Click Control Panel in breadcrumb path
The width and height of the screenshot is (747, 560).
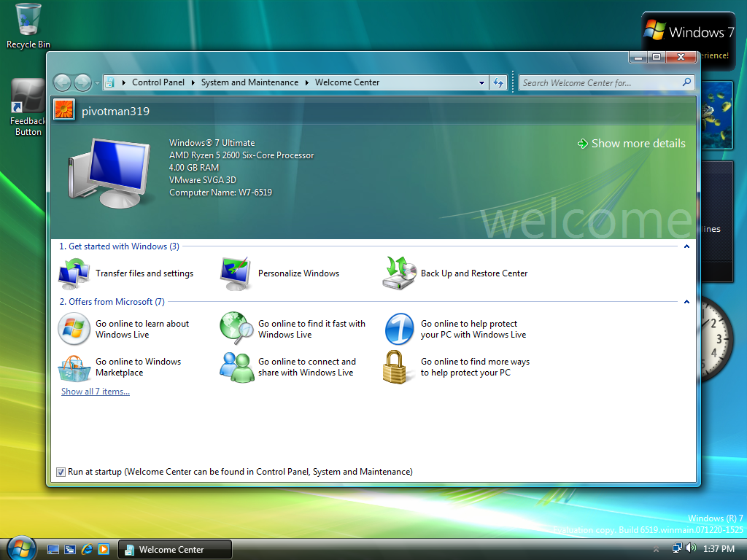click(x=158, y=82)
